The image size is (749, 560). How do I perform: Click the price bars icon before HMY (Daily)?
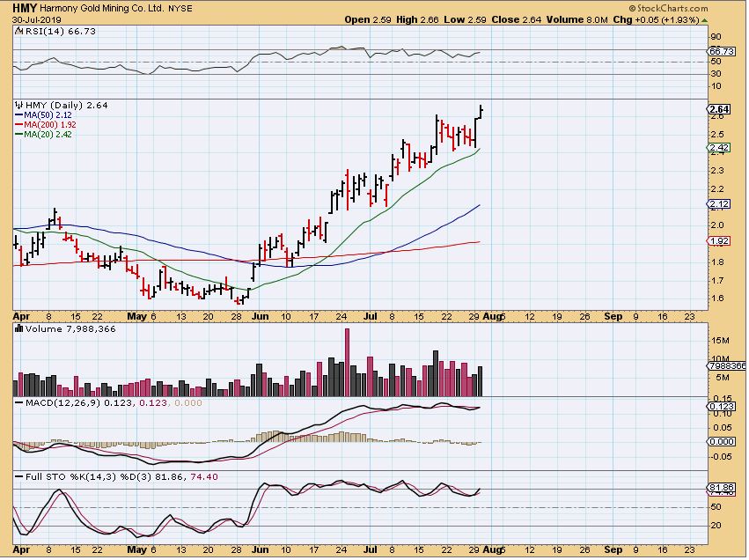click(x=19, y=105)
